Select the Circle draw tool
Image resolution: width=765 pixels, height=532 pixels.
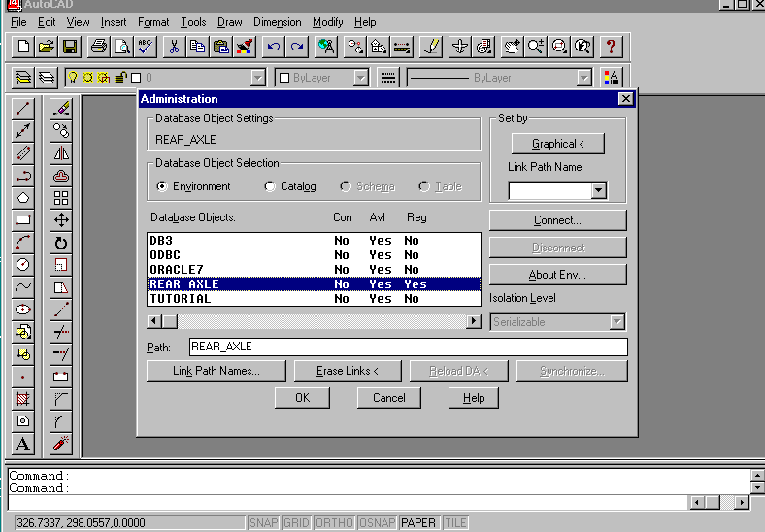pyautogui.click(x=23, y=264)
